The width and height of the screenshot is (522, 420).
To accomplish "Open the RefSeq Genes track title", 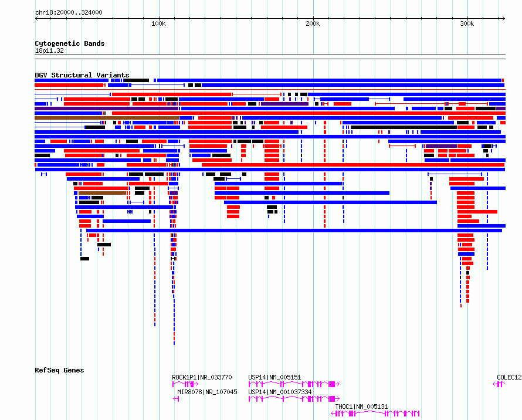I will click(x=59, y=370).
